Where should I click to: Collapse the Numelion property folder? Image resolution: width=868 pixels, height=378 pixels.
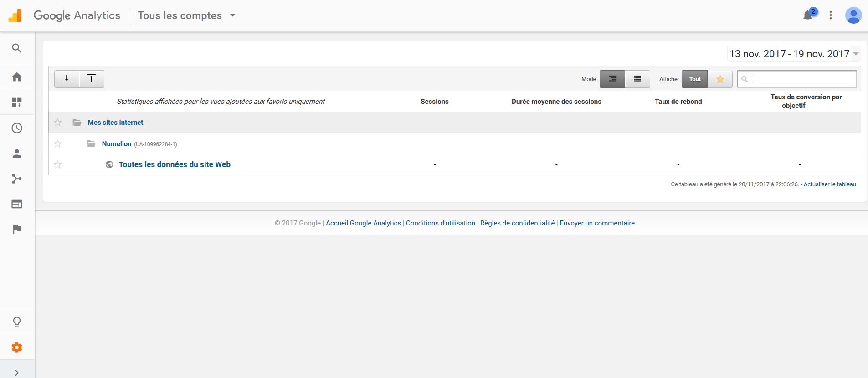coord(91,144)
